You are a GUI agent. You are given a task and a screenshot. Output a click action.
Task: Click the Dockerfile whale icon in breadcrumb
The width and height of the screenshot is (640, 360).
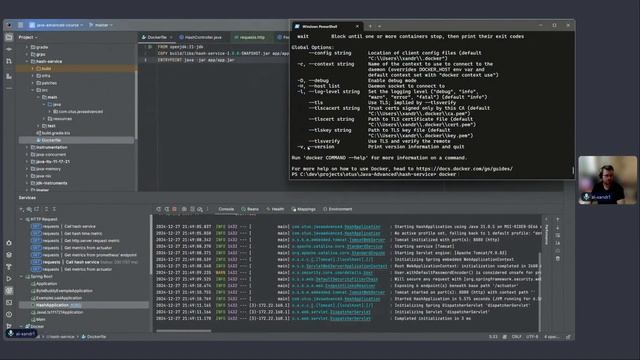pyautogui.click(x=84, y=337)
